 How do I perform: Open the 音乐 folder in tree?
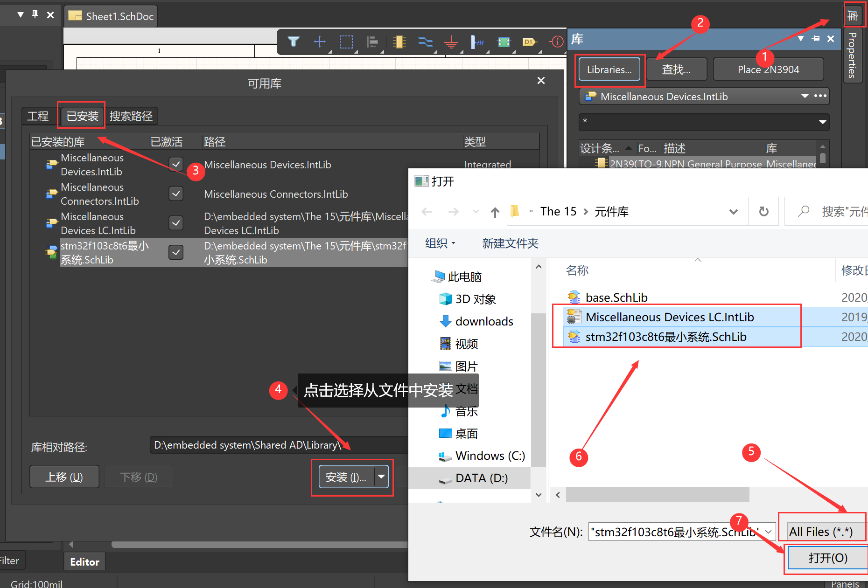point(459,411)
